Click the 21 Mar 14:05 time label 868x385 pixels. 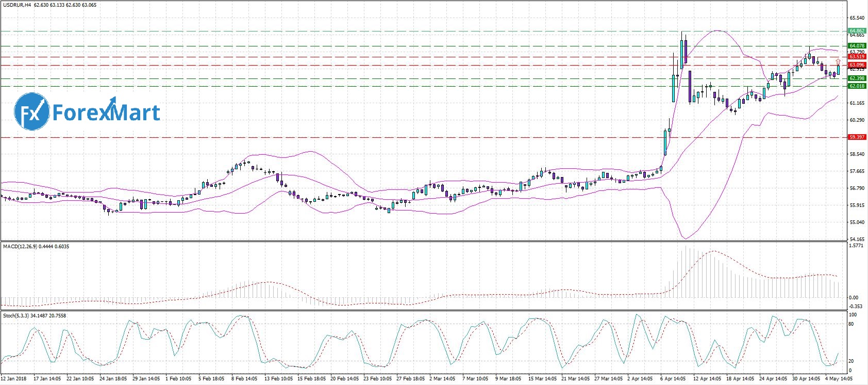pyautogui.click(x=576, y=379)
